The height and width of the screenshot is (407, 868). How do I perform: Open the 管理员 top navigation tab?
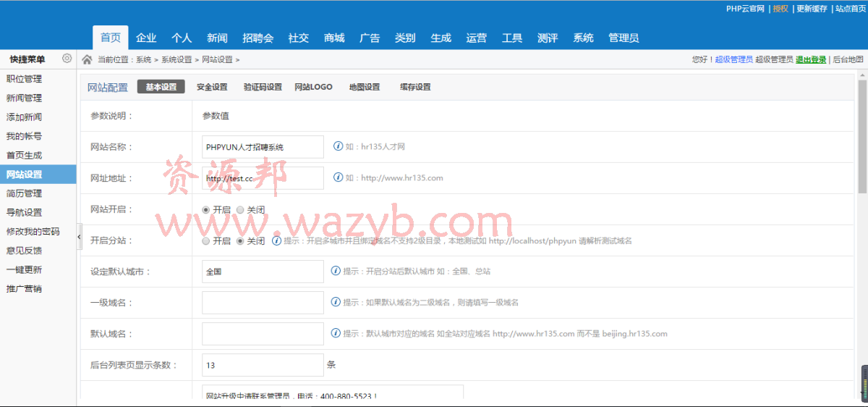tap(624, 38)
